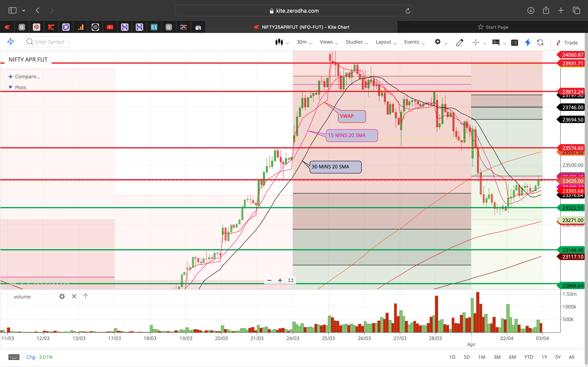Expand the Plots section

[x=20, y=87]
